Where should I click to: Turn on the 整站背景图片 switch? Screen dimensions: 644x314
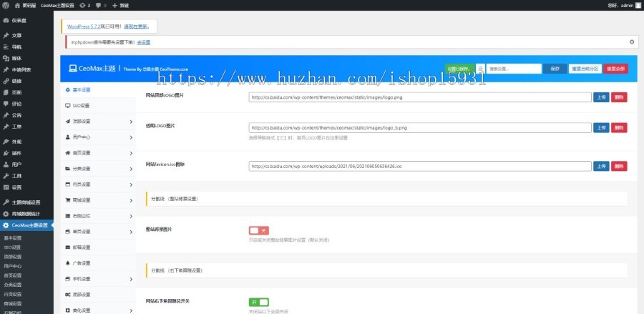259,231
